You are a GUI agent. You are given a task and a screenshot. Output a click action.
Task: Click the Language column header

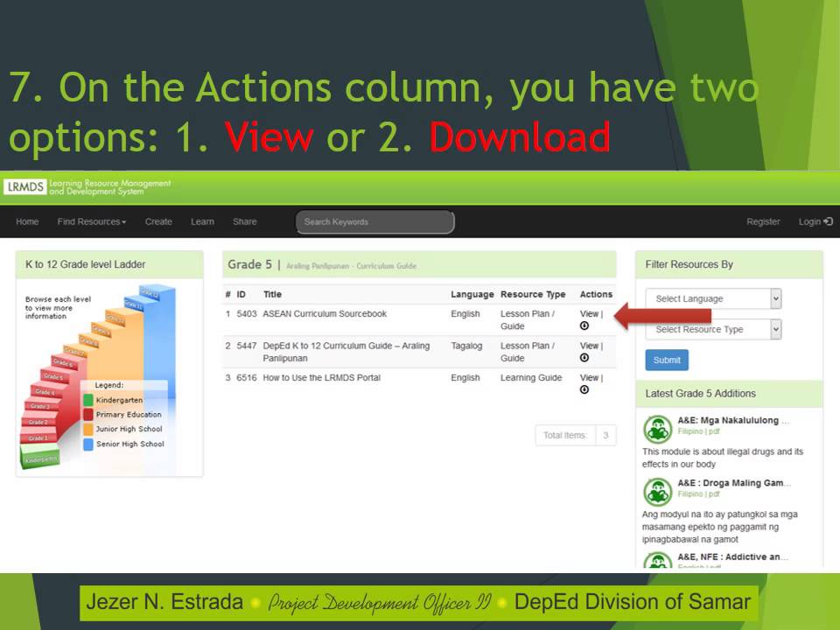[x=472, y=294]
